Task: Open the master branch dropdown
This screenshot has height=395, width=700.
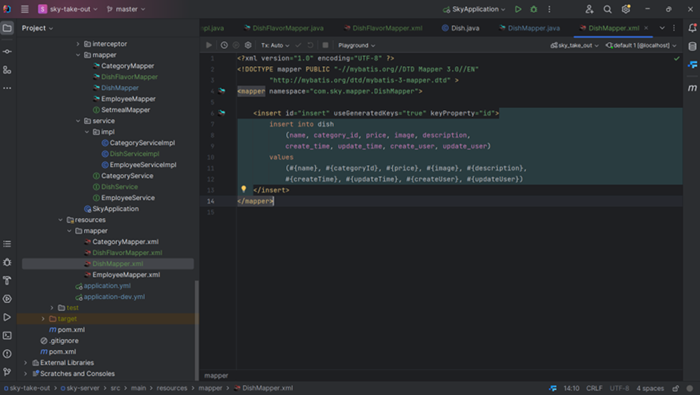Action: pos(126,9)
